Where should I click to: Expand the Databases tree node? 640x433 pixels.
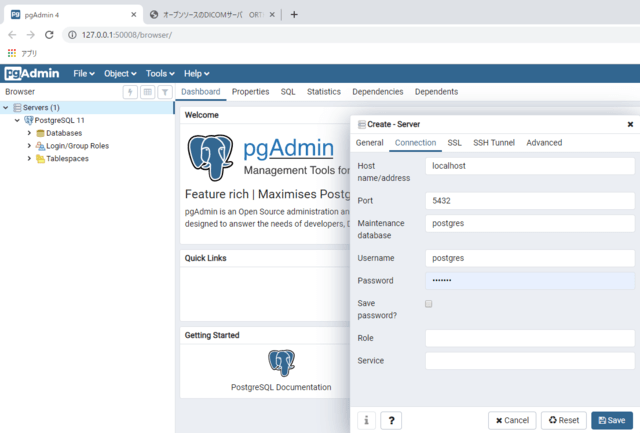[x=29, y=133]
